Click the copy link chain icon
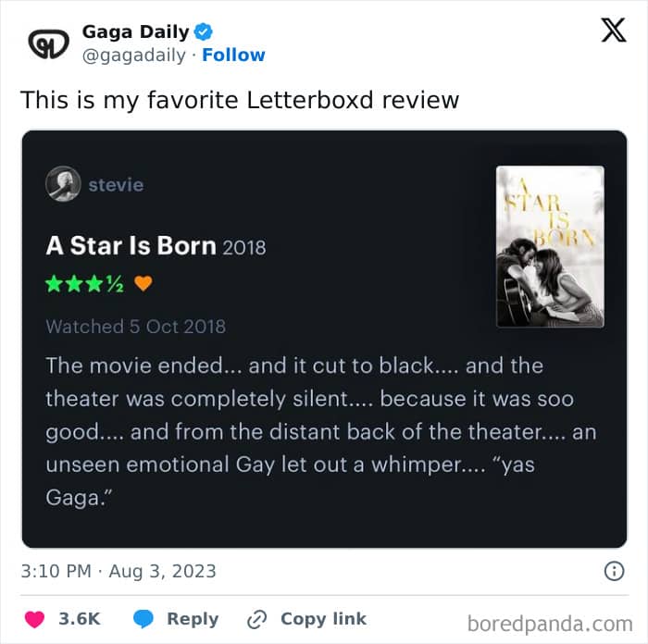Screen dimensions: 648x644 (x=256, y=619)
